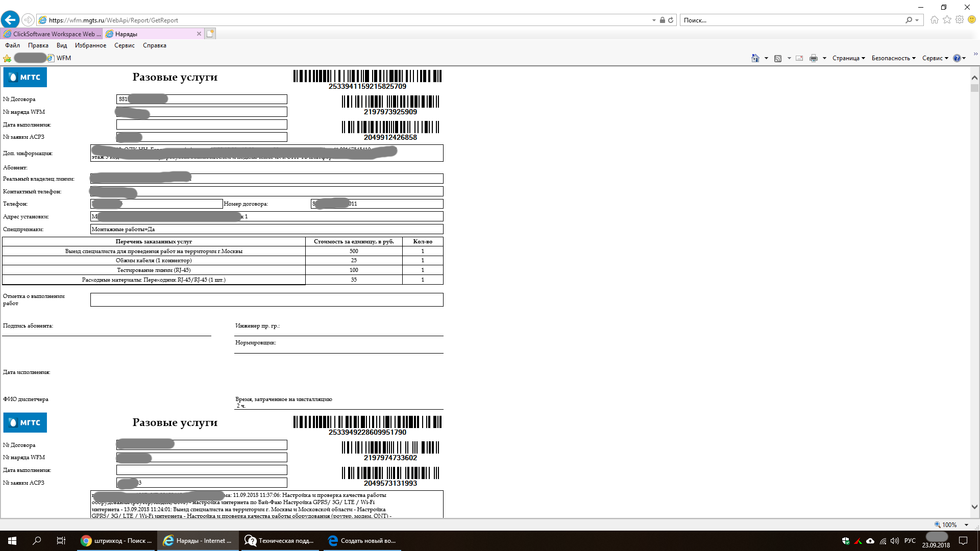
Task: Expand the zoom level dropdown at 100%
Action: [966, 524]
